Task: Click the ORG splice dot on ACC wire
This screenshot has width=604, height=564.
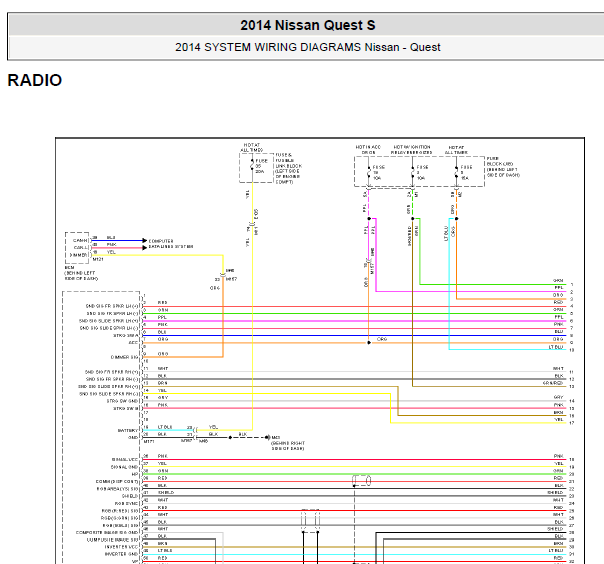Action: pos(369,342)
